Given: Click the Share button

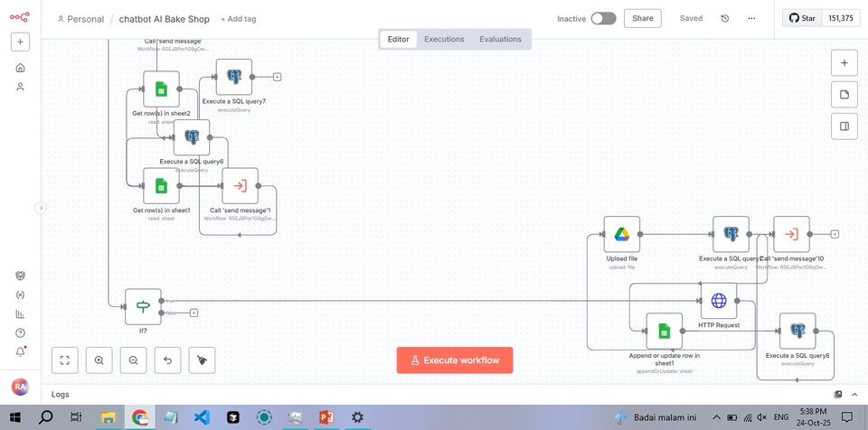Looking at the screenshot, I should [x=643, y=18].
